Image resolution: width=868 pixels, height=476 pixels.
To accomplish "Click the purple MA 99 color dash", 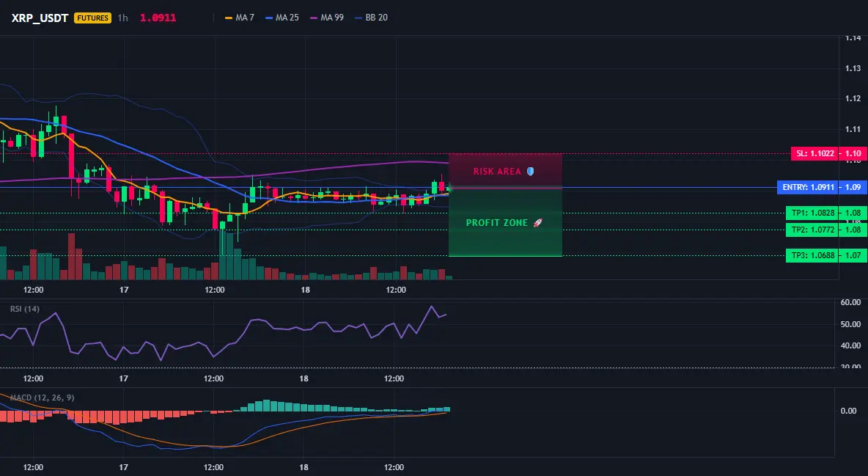I will tap(314, 18).
